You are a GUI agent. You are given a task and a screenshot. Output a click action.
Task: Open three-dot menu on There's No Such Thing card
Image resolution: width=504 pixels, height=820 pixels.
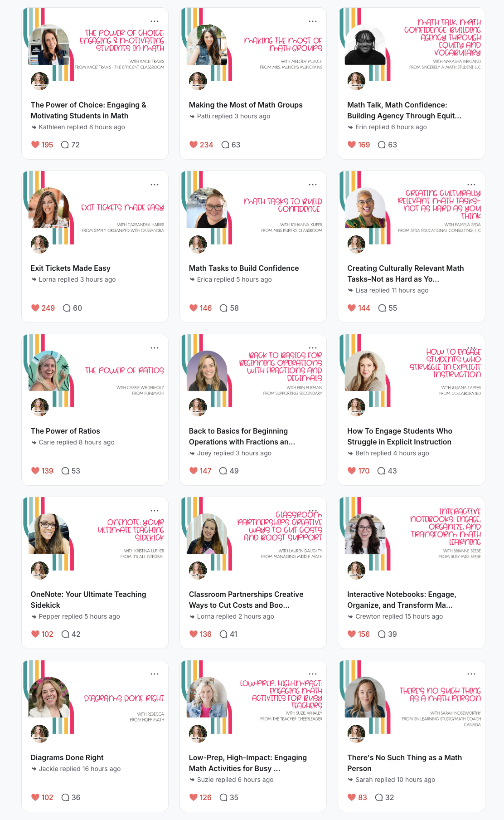pyautogui.click(x=471, y=674)
